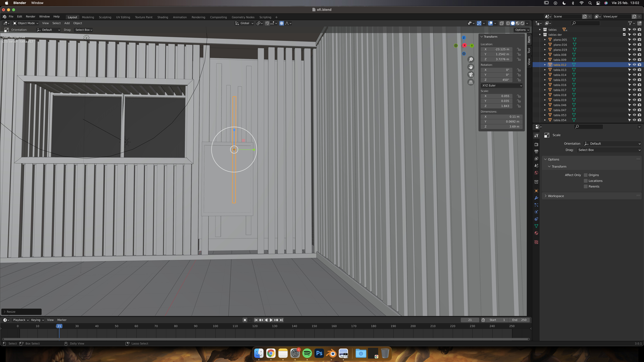The image size is (644, 362).
Task: Open the Render properties camera icon
Action: click(x=536, y=144)
